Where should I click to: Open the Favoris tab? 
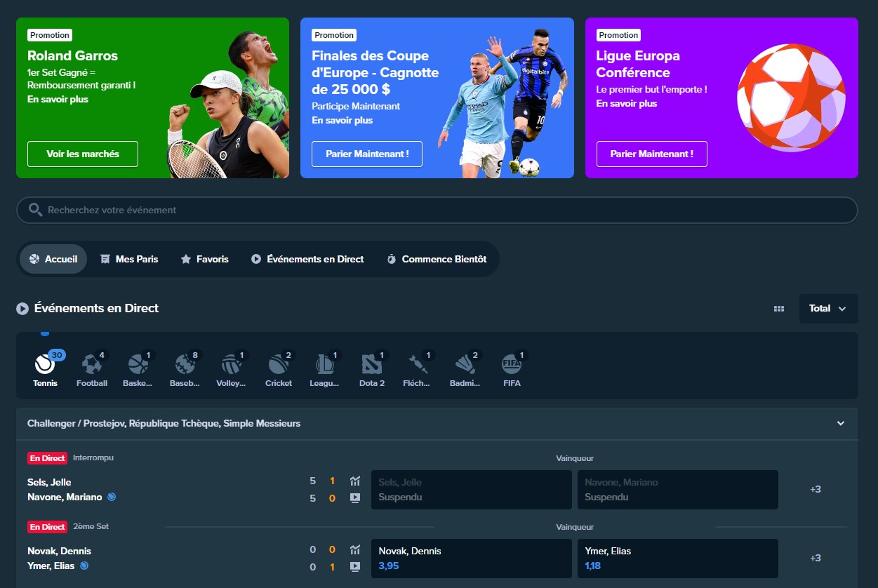[205, 259]
